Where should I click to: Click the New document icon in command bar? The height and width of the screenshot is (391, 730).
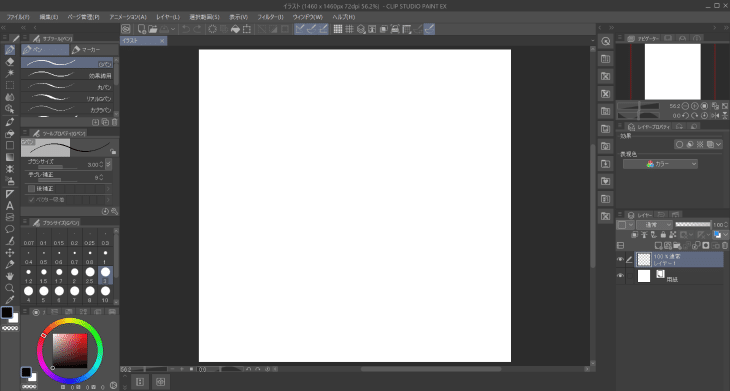142,29
